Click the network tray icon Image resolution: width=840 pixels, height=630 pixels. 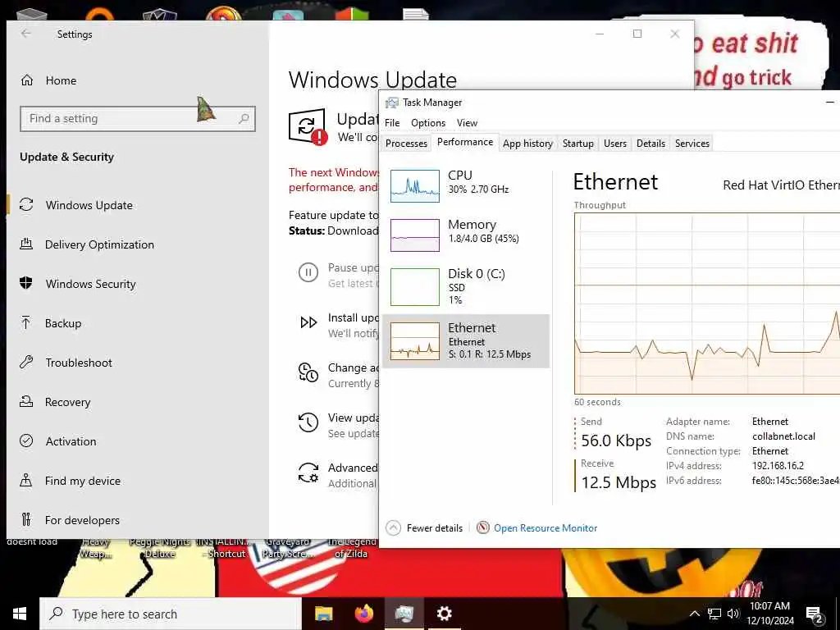(714, 614)
